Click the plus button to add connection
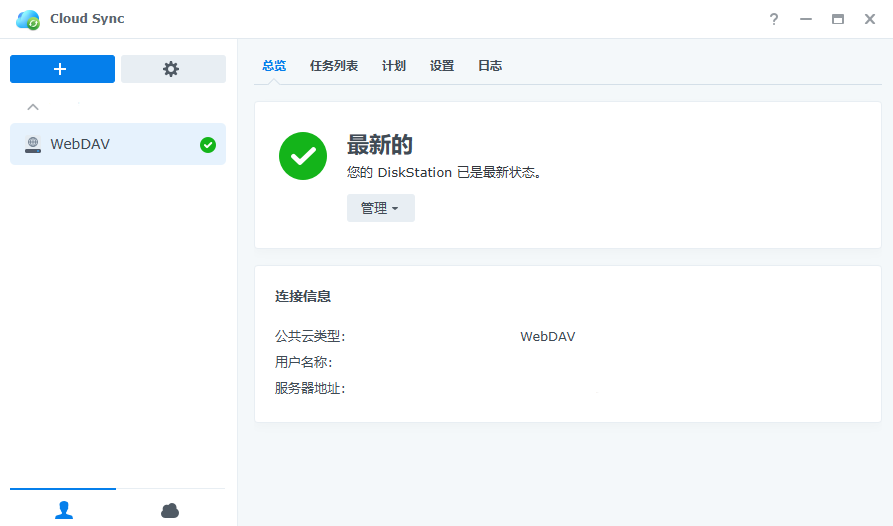 pos(62,69)
